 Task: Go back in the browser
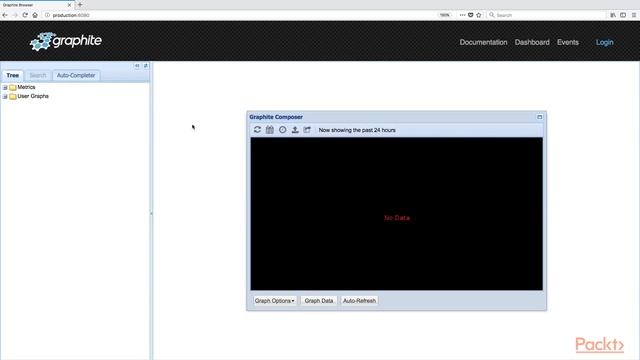5,15
